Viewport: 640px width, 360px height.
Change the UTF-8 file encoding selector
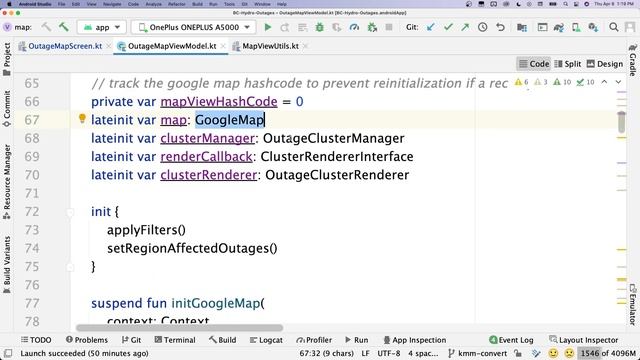(x=389, y=353)
